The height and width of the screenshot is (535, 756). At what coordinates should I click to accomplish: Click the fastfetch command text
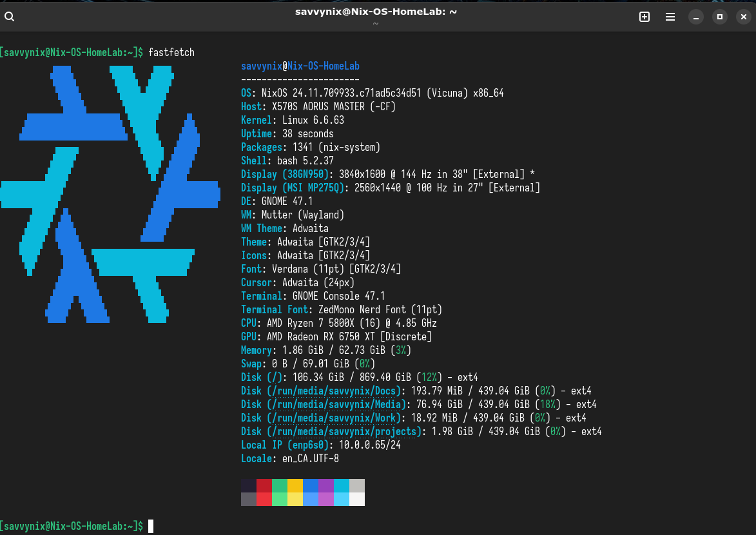pyautogui.click(x=171, y=52)
